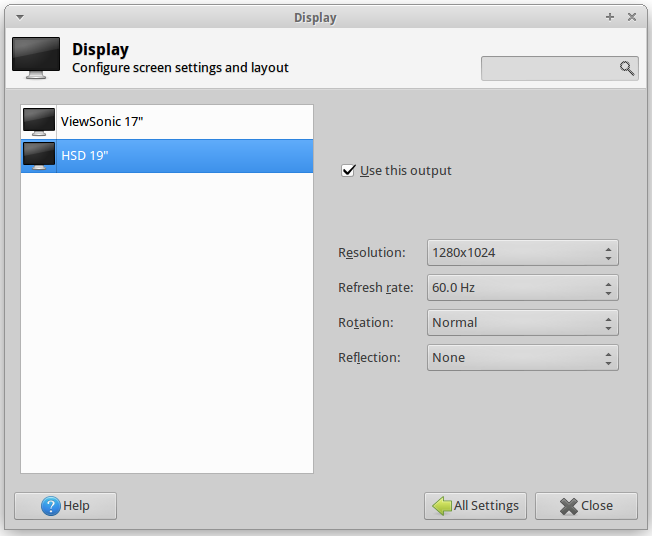Click the green arrow All Settings icon
Viewport: 652px width, 536px height.
pyautogui.click(x=442, y=506)
